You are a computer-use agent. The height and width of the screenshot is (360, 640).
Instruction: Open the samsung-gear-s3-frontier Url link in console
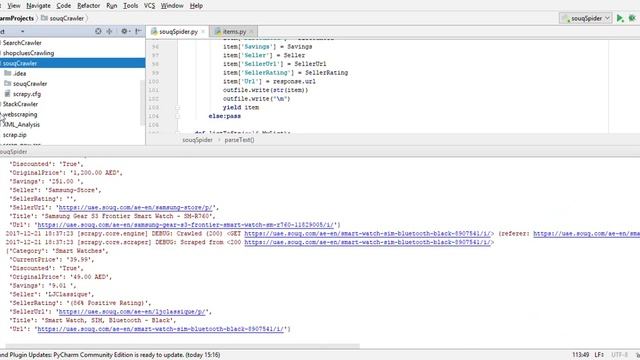pos(185,225)
